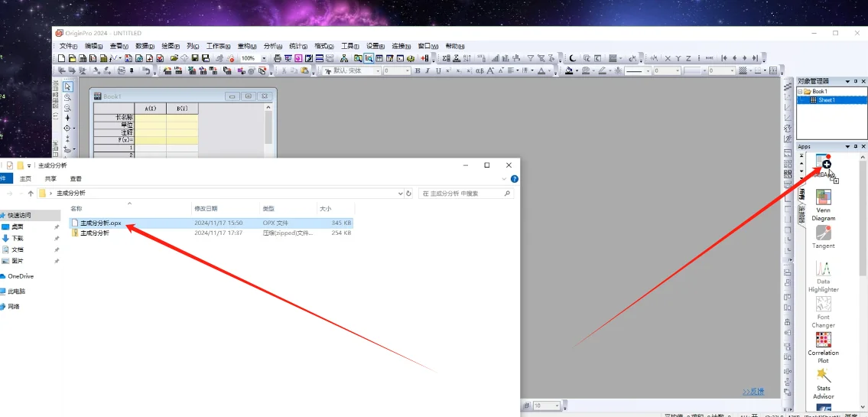
Task: Click the Explorer help question mark button
Action: (x=514, y=179)
